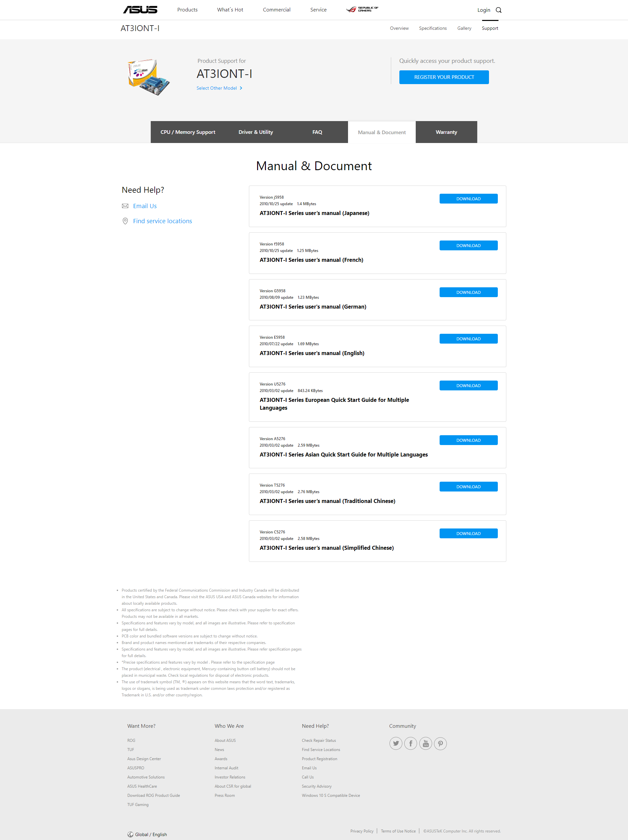Click the ASUS logo

click(x=140, y=9)
